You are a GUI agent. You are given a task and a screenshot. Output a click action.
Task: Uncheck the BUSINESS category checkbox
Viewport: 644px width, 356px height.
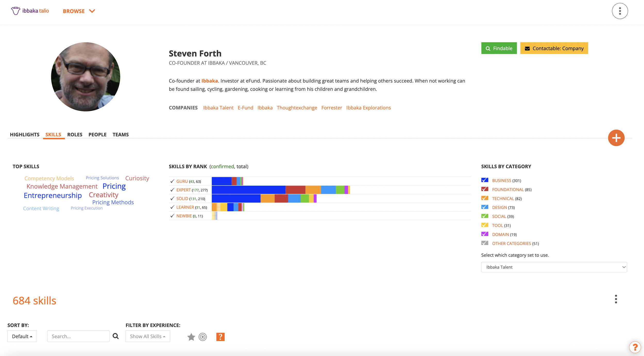click(x=485, y=180)
